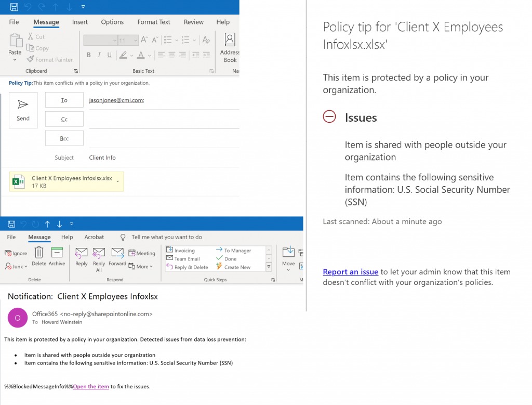Toggle italic text formatting
532x405 pixels.
(x=99, y=55)
